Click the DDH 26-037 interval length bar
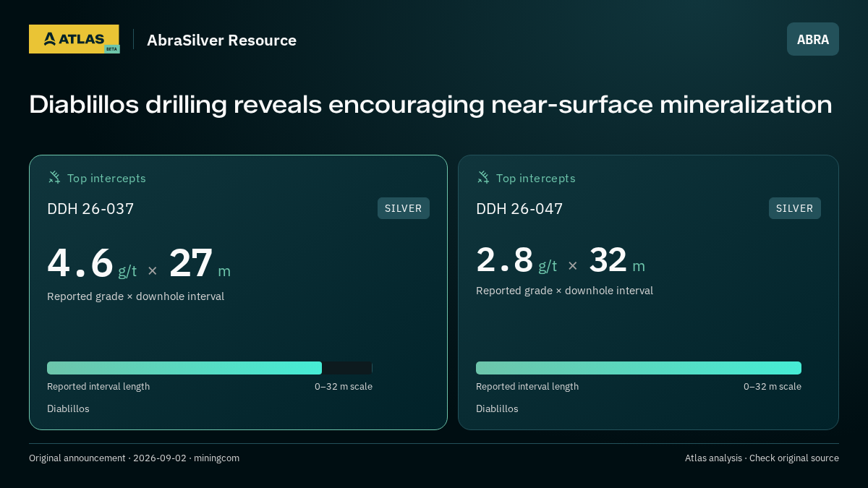The height and width of the screenshot is (488, 868). (210, 368)
